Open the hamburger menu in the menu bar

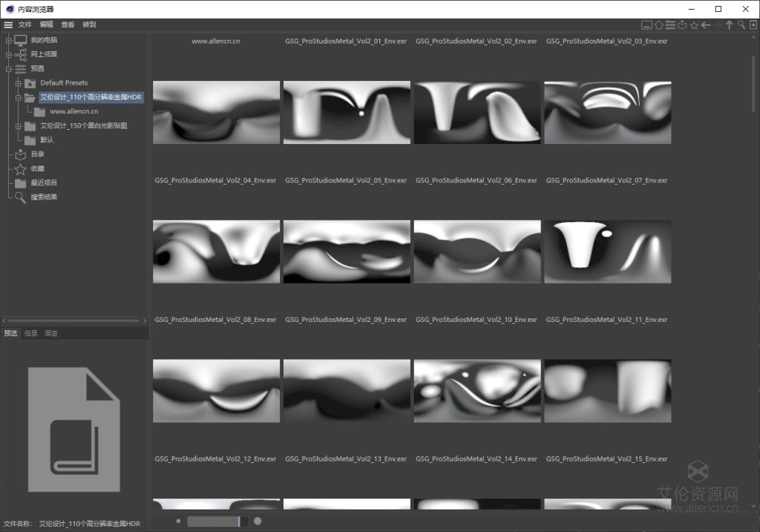point(8,24)
